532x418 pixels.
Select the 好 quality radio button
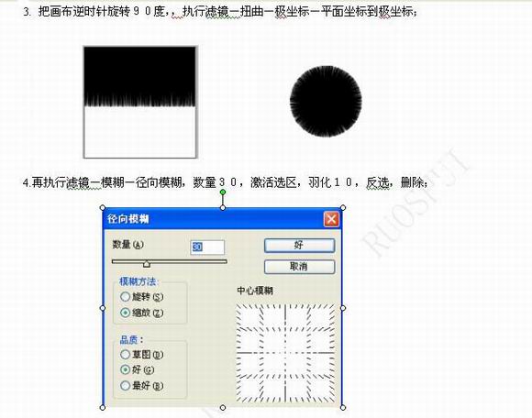tap(125, 369)
